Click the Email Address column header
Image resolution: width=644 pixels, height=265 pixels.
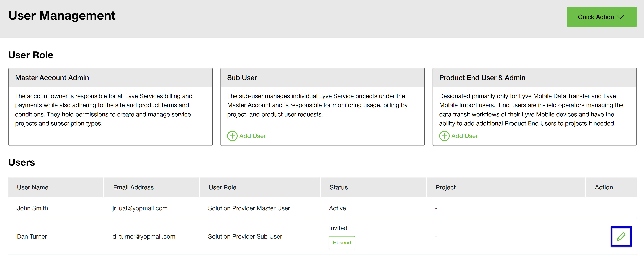click(x=133, y=187)
